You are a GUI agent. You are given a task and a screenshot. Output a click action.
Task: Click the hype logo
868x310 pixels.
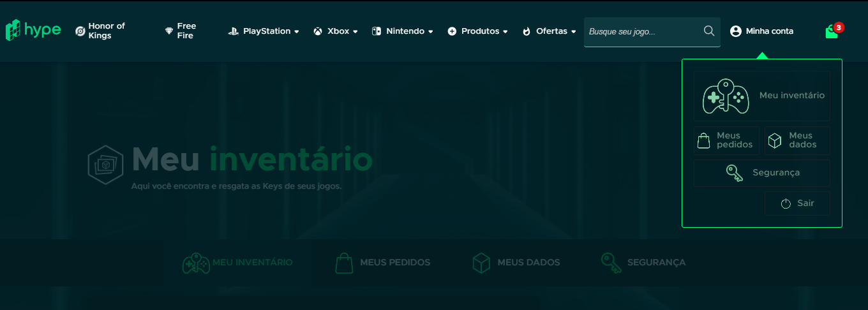pos(33,30)
